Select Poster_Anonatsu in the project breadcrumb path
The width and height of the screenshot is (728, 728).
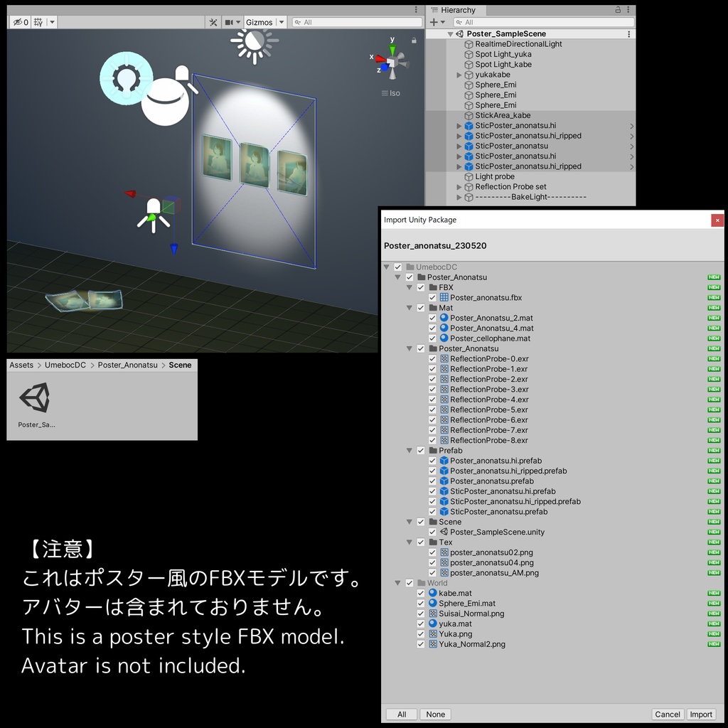127,365
